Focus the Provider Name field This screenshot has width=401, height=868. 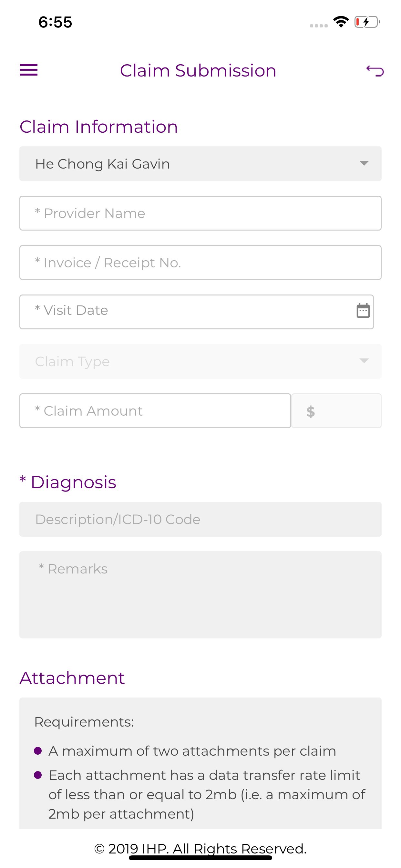click(200, 213)
